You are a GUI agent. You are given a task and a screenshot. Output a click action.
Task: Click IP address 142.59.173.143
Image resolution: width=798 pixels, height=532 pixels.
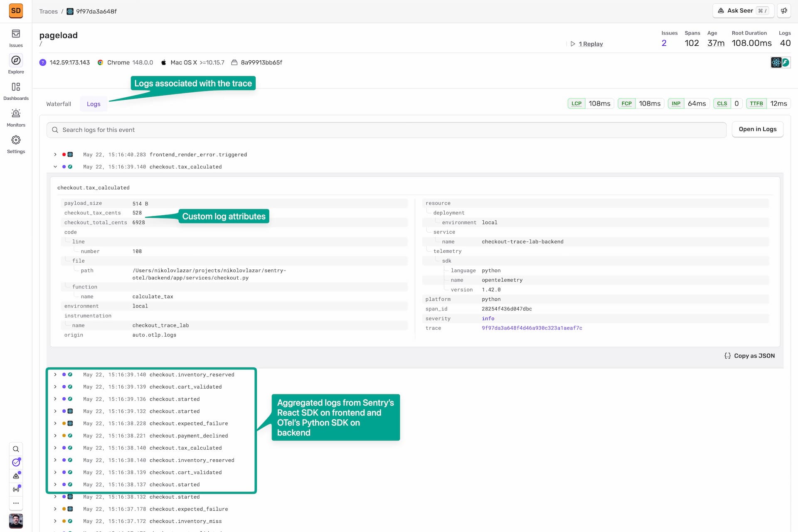(70, 62)
